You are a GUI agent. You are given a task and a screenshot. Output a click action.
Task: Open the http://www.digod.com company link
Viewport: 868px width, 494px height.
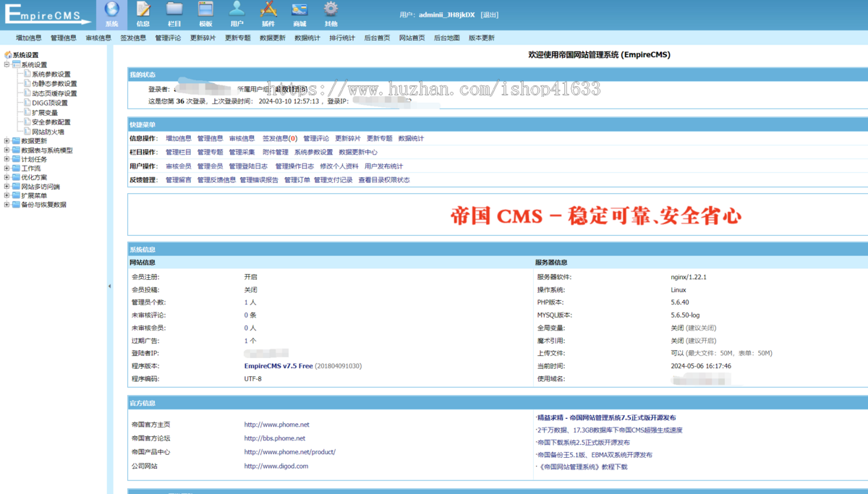click(276, 467)
